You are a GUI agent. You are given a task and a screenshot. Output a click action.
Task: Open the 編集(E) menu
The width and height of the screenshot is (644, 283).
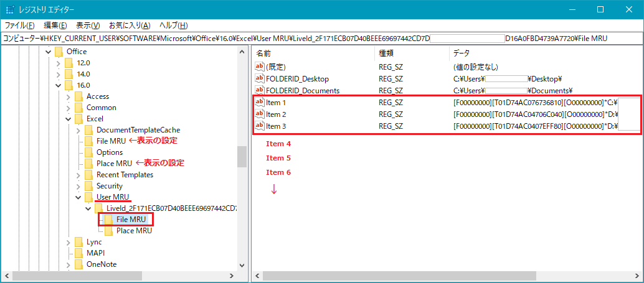coord(55,26)
